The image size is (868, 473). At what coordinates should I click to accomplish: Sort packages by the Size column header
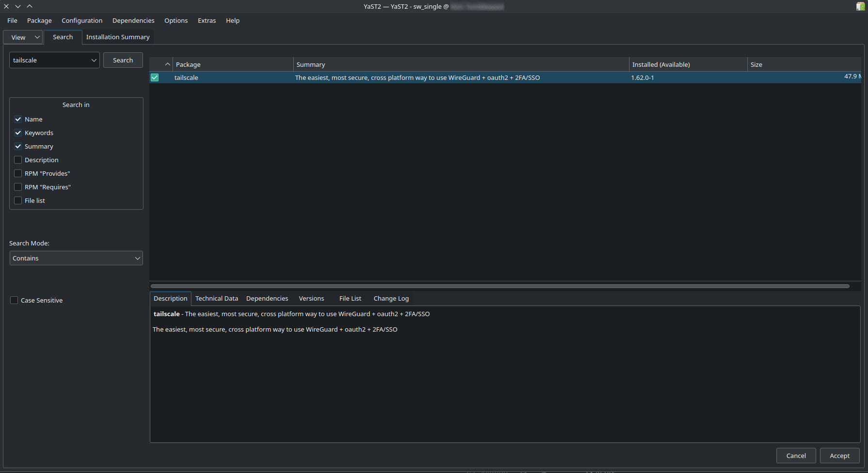[756, 64]
